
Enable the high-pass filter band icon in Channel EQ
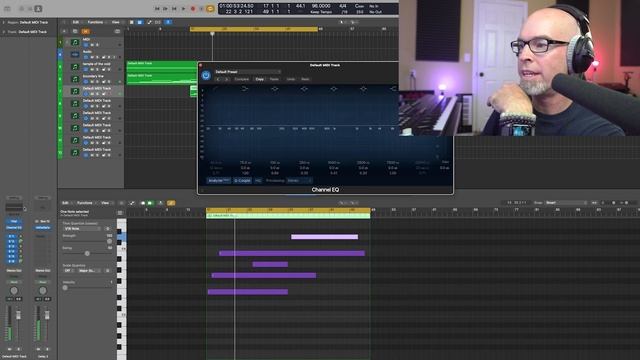[216, 89]
